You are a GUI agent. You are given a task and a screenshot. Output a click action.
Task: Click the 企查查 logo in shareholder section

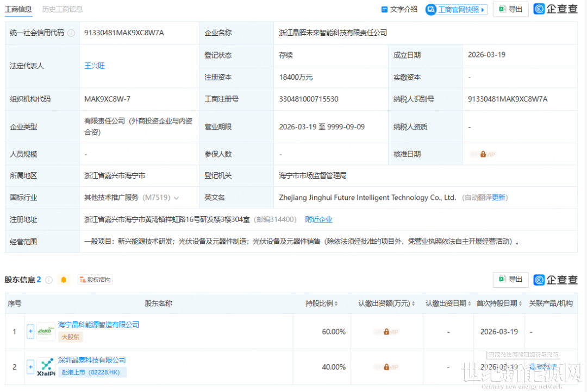pos(555,280)
